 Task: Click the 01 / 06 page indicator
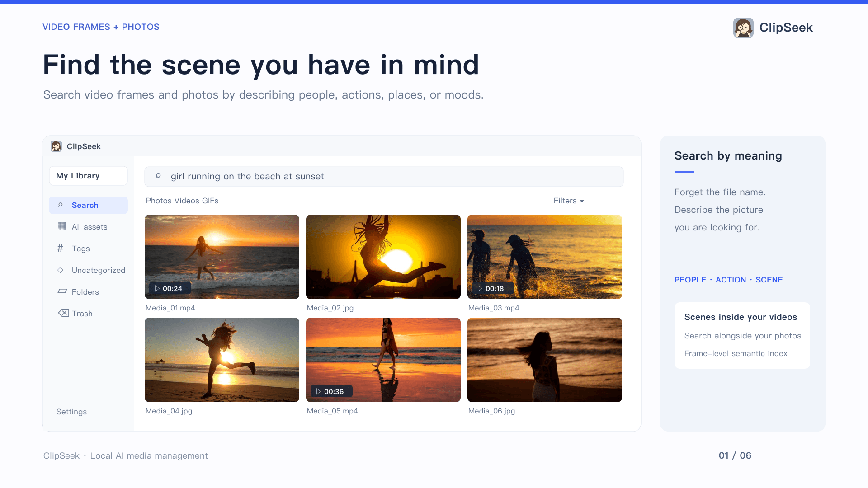[x=735, y=455]
